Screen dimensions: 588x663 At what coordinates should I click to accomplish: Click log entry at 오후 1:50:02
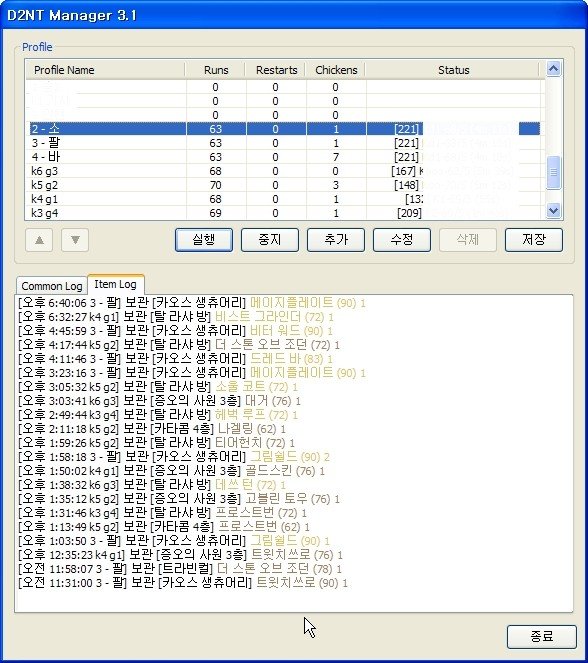click(172, 471)
